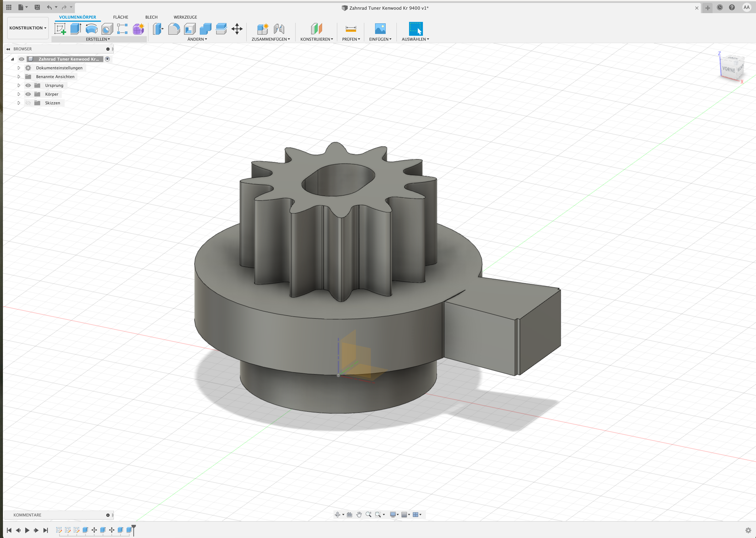Image resolution: width=756 pixels, height=538 pixels.
Task: Activate the Pan hand tool
Action: 359,514
